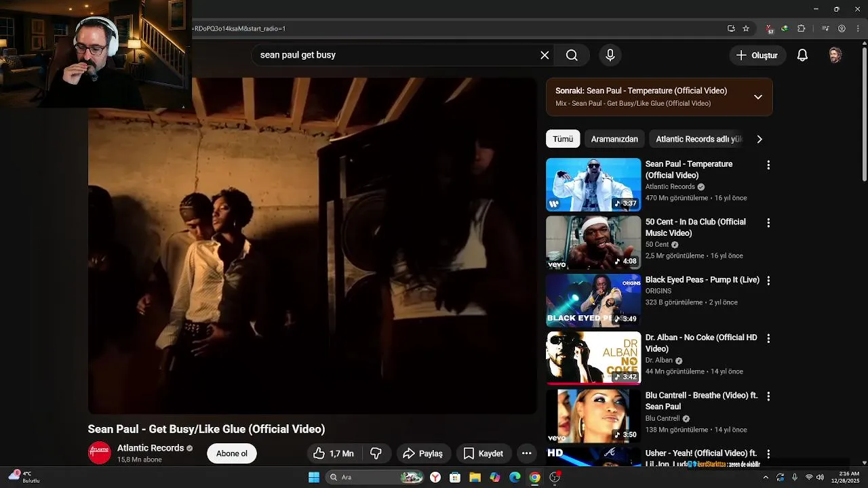Click the Kaydet save button
Viewport: 868px width, 488px height.
point(483,453)
